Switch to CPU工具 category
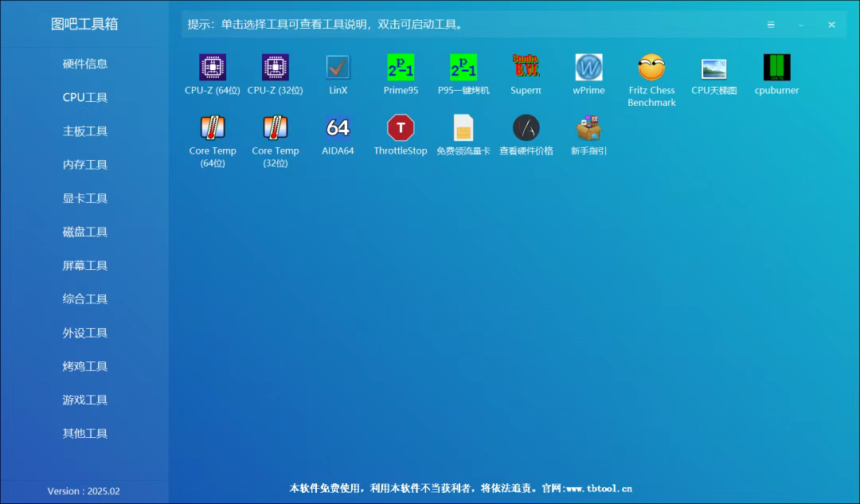 pos(85,97)
